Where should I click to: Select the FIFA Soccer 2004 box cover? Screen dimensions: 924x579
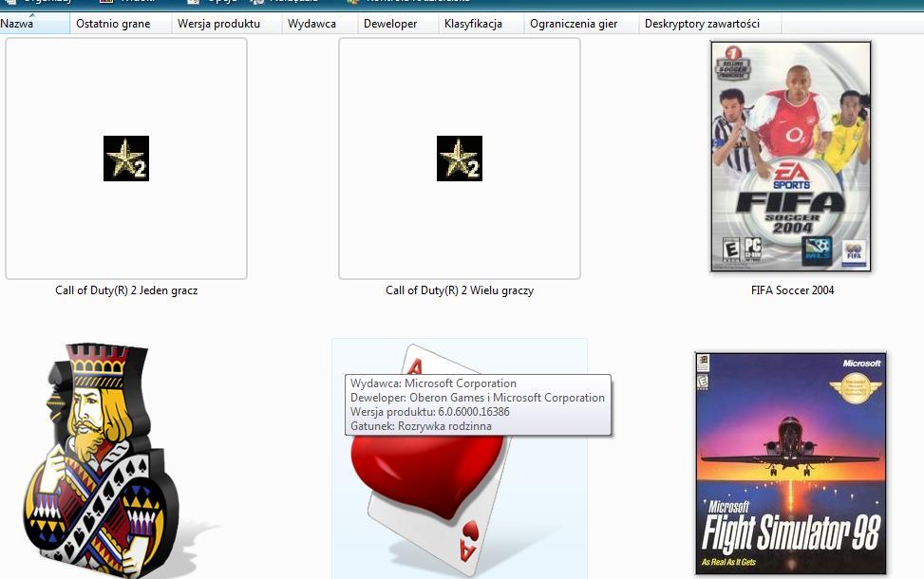click(791, 156)
